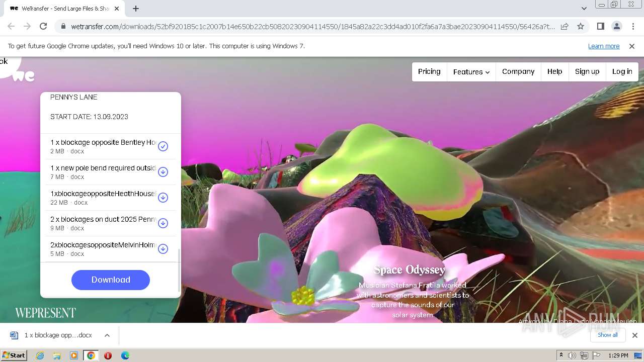The width and height of the screenshot is (644, 362).
Task: Download the new pole bend file
Action: coord(163,172)
